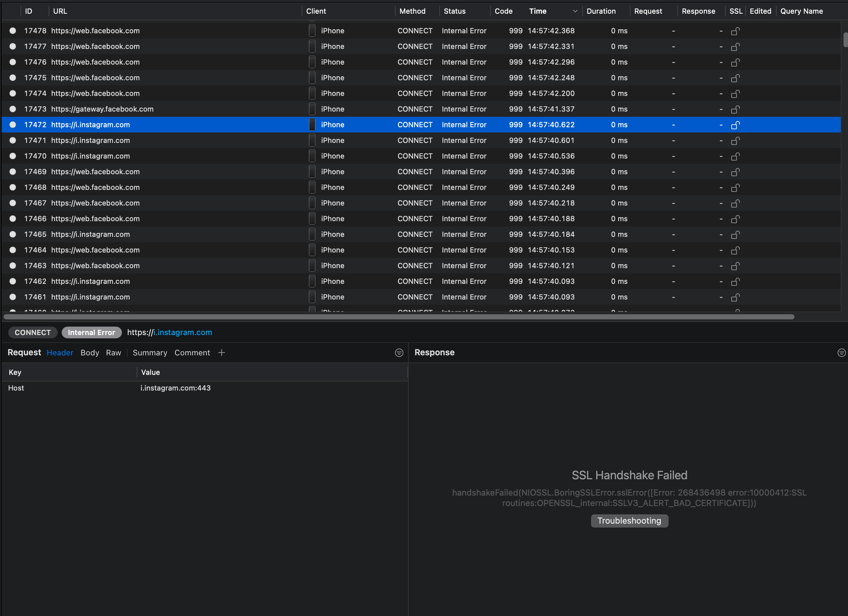
Task: Sort the list by Duration column header
Action: pos(601,11)
